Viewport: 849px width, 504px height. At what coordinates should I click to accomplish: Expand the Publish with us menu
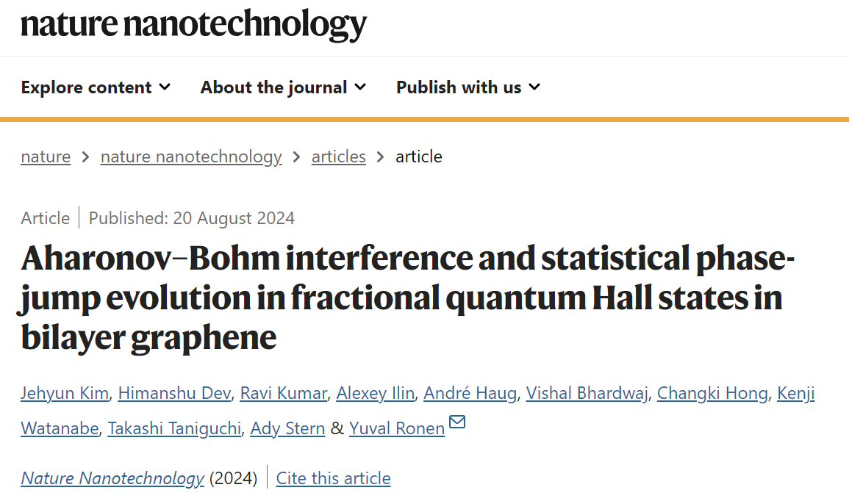pyautogui.click(x=468, y=87)
